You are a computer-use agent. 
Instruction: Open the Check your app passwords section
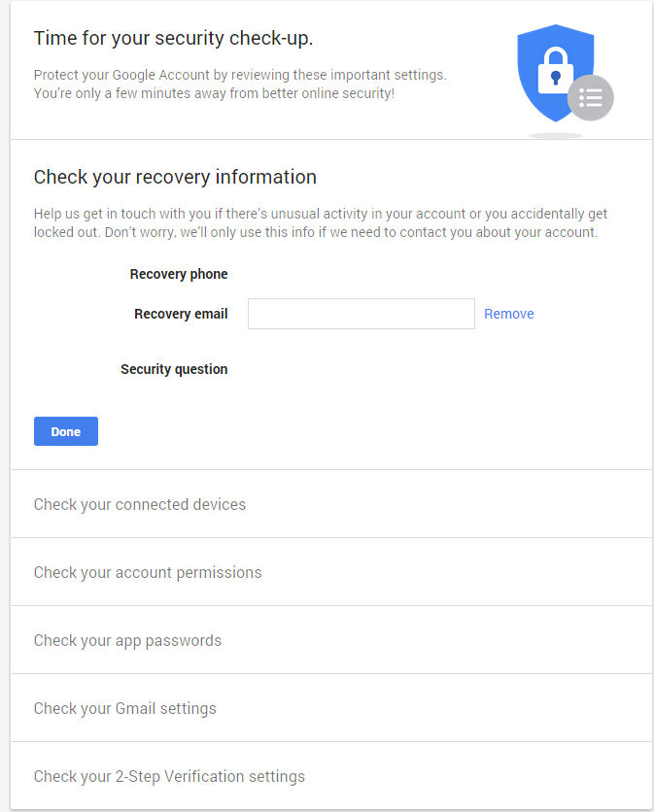click(331, 640)
